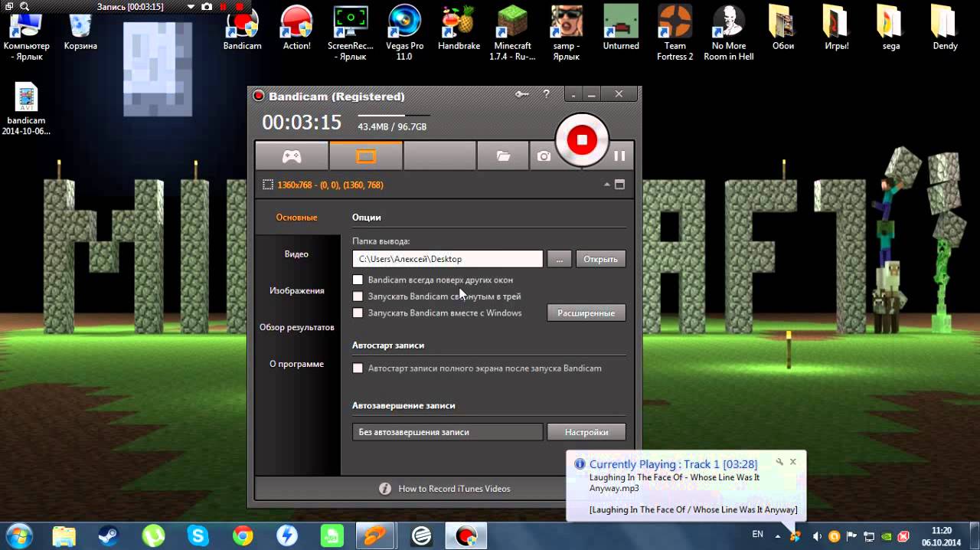
Task: Select the Action! desktop shortcut
Action: 296,29
